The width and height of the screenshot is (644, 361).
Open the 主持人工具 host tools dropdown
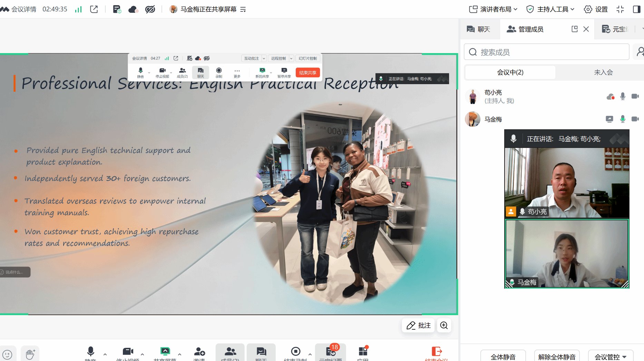550,9
